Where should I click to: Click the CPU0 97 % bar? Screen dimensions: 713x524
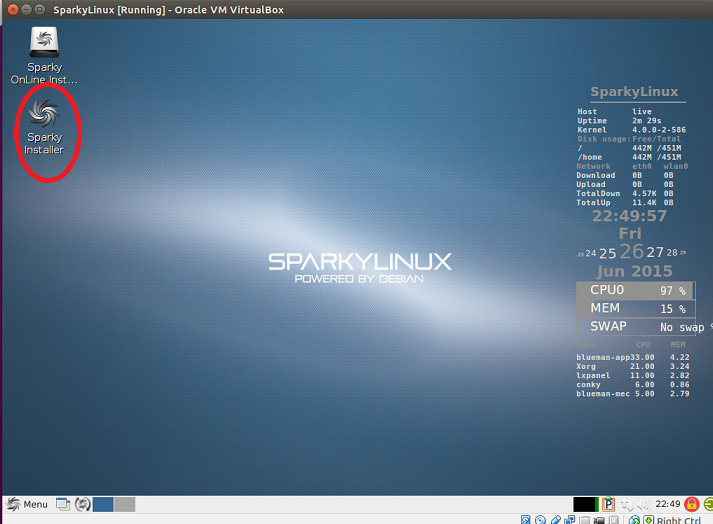point(635,290)
